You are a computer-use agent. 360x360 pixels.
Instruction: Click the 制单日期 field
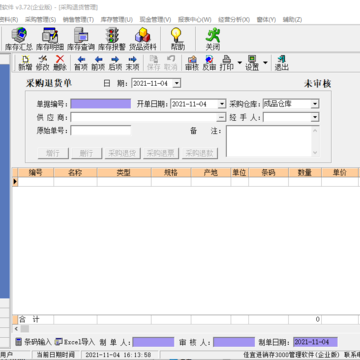[x=315, y=342]
